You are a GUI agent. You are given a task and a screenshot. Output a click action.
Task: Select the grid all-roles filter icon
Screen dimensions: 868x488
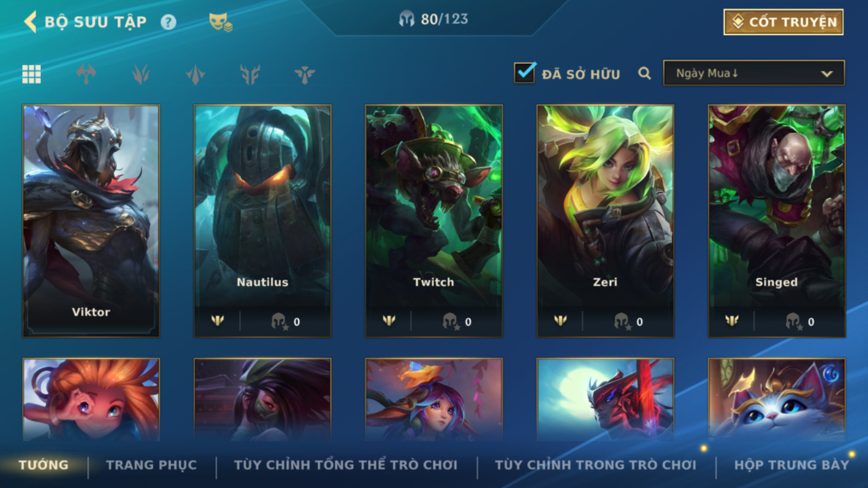(x=32, y=74)
